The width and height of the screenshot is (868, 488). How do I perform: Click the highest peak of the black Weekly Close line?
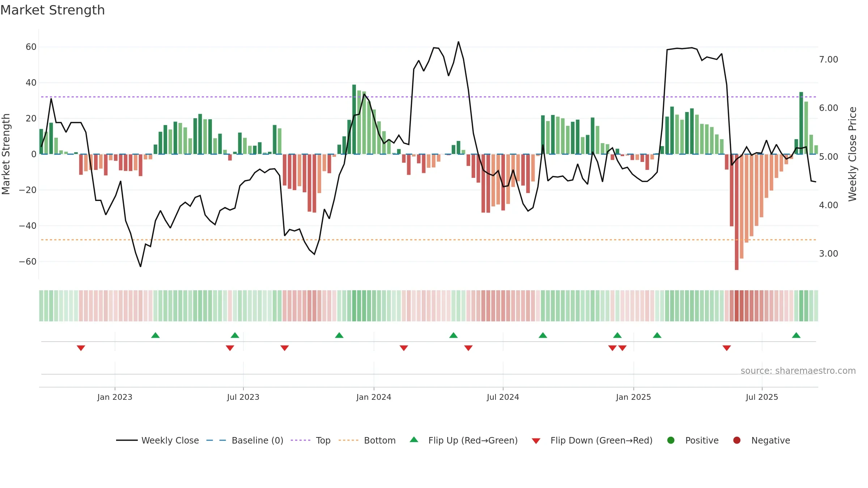(x=458, y=42)
